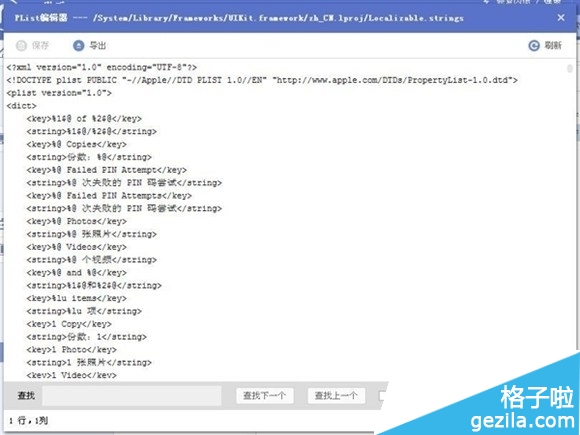Viewport: 580px width, 435px height.
Task: Click the '1 Copy' key line
Action: click(x=69, y=324)
